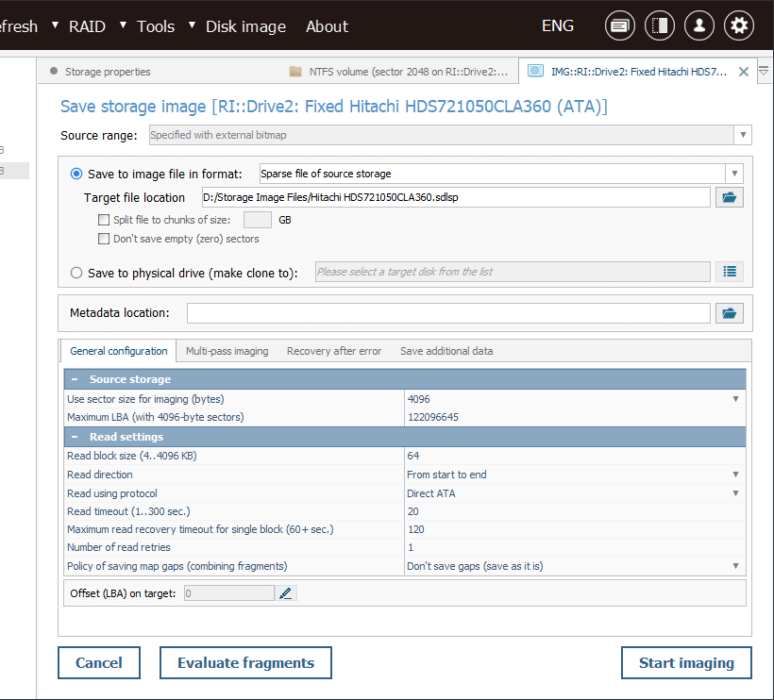Browse for target file location folder
774x700 pixels.
click(730, 197)
